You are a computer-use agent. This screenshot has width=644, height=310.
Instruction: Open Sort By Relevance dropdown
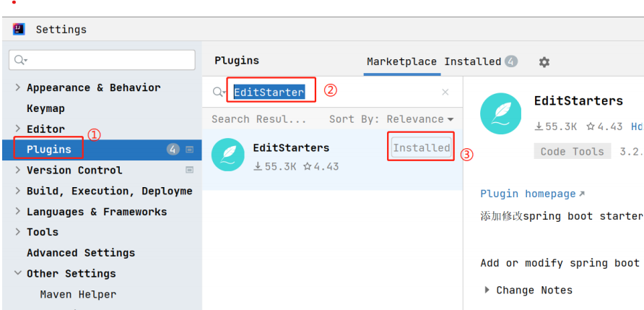tap(391, 119)
